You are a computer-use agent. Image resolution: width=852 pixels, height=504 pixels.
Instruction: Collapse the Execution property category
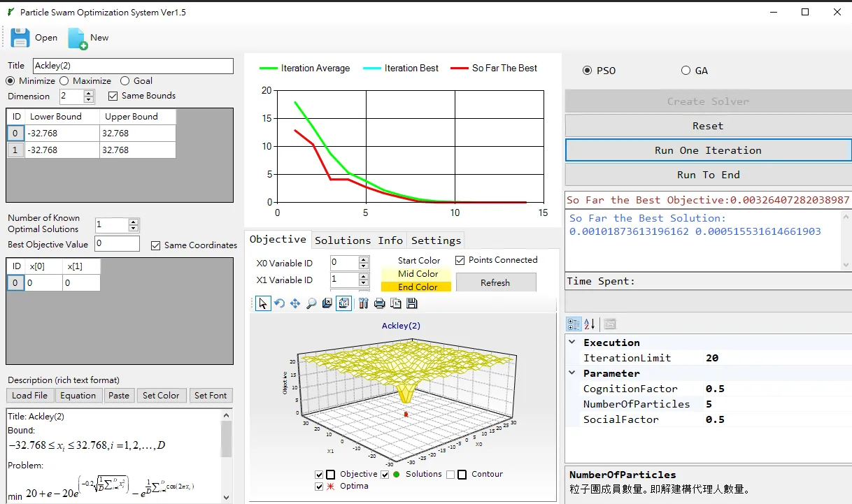(572, 343)
